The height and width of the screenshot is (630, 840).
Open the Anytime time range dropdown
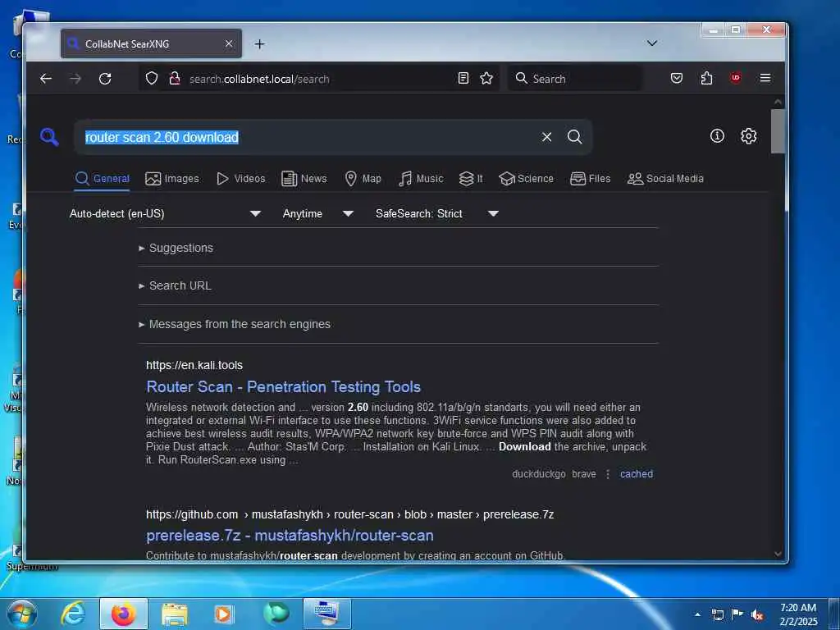[x=317, y=214]
